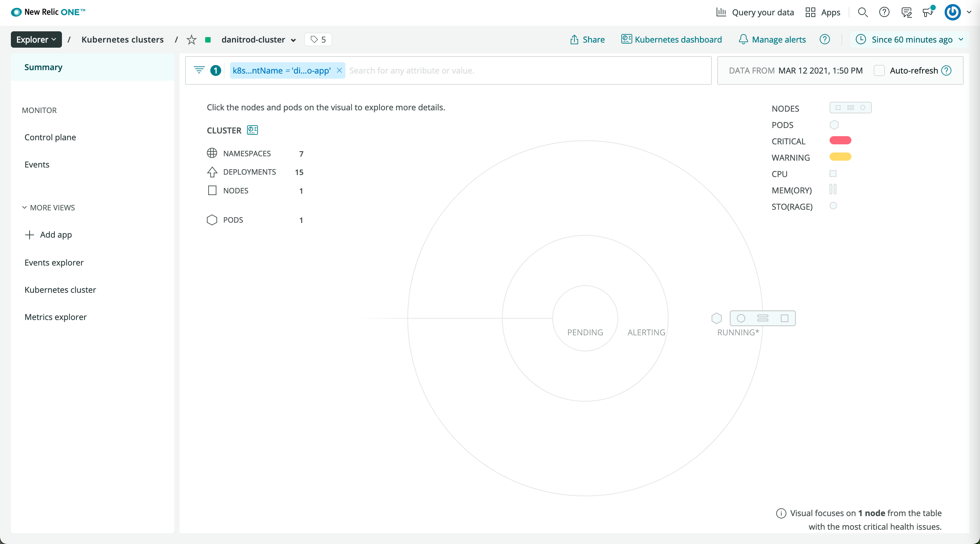
Task: Open Control plane in sidebar
Action: [x=50, y=137]
